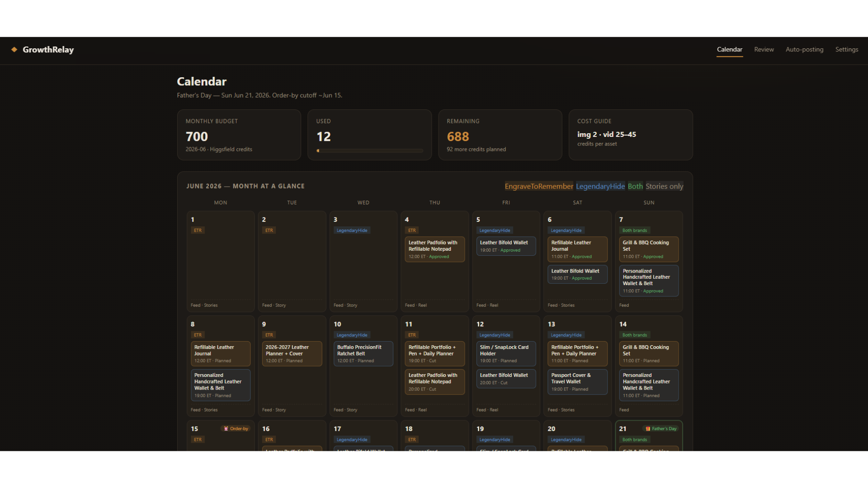The image size is (868, 488).
Task: Go to the Settings tab
Action: [847, 50]
